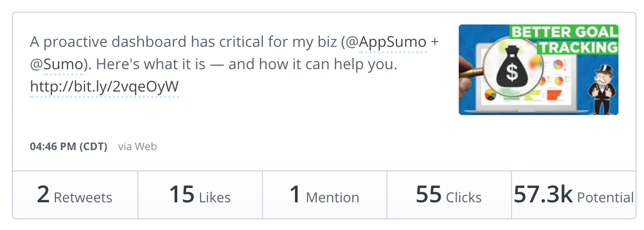View the 57.3k Potential stat
Viewport: 644px width, 230px height.
tap(574, 195)
